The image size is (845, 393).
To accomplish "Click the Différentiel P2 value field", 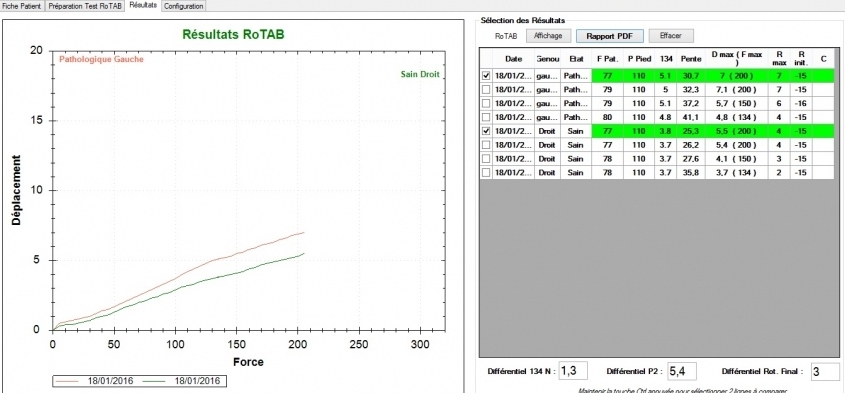I will (682, 371).
